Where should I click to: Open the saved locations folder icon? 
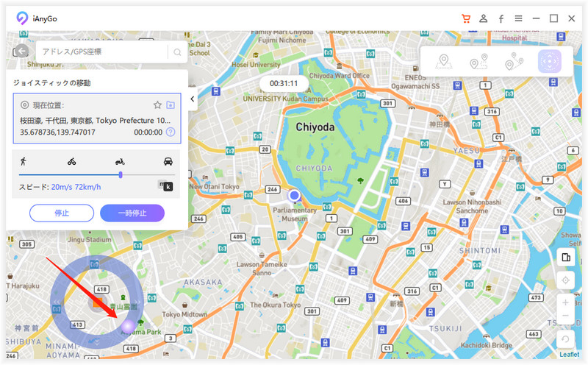click(x=171, y=104)
